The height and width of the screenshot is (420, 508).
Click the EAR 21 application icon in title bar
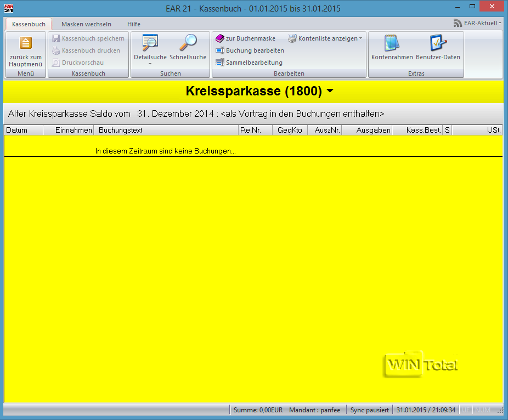coord(9,8)
